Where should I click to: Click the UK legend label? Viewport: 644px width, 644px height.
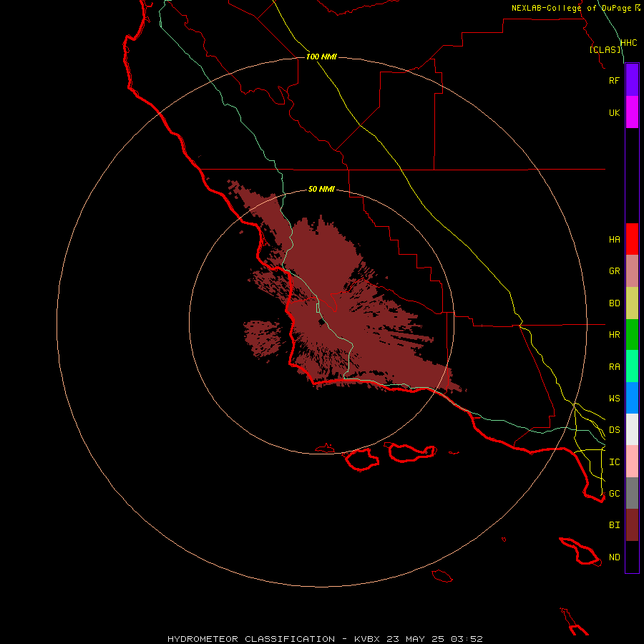(x=614, y=112)
